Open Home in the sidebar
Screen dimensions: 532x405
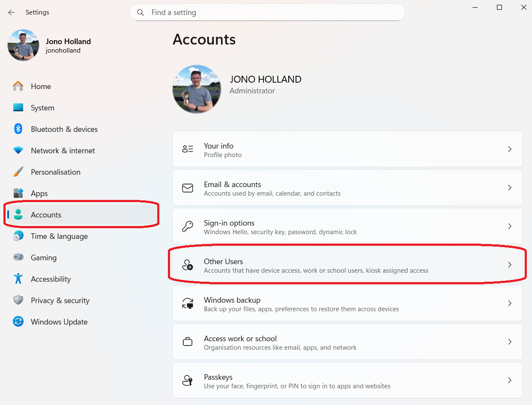click(81, 86)
